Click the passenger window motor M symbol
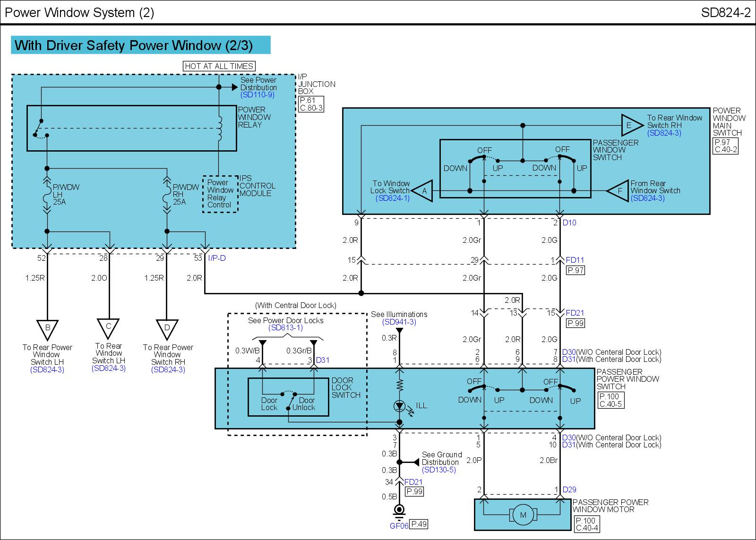Image resolution: width=756 pixels, height=540 pixels. pyautogui.click(x=523, y=515)
